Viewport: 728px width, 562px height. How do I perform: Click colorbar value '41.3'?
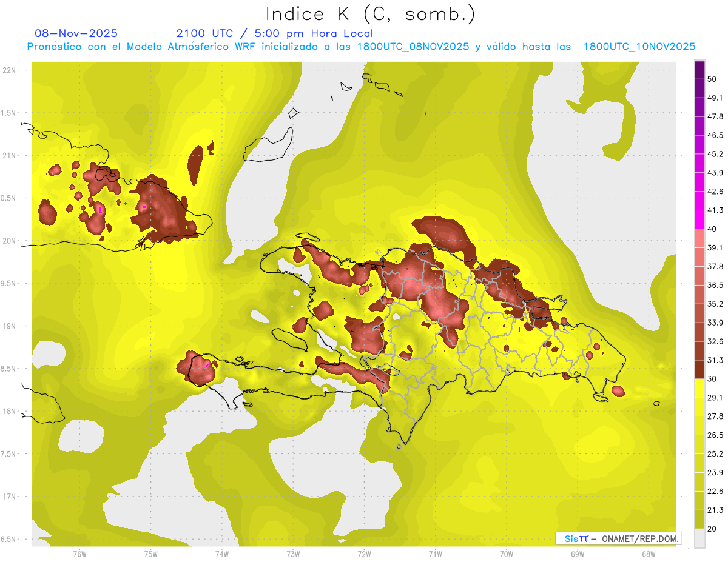pos(715,210)
